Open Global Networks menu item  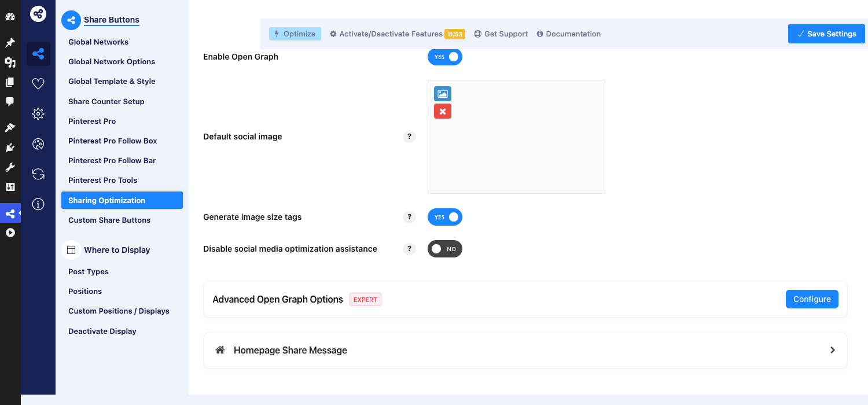click(x=98, y=42)
